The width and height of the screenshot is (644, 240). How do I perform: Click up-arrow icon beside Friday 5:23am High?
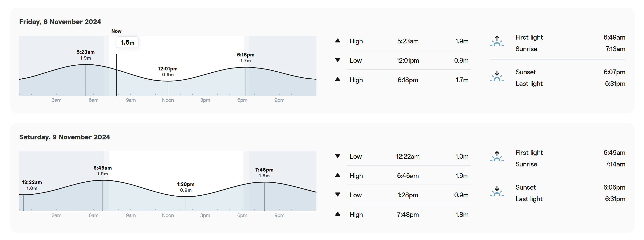(x=337, y=41)
